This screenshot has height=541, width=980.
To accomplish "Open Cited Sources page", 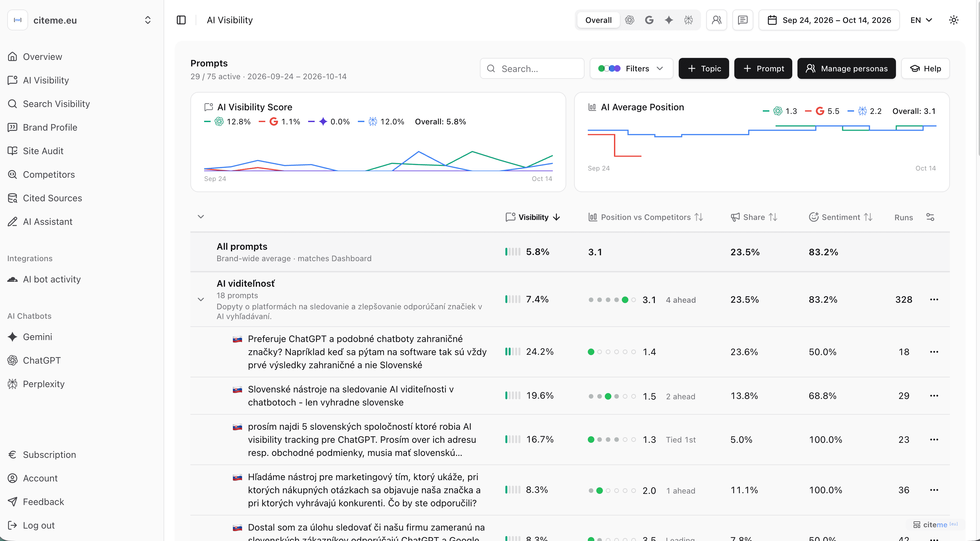I will click(x=52, y=198).
